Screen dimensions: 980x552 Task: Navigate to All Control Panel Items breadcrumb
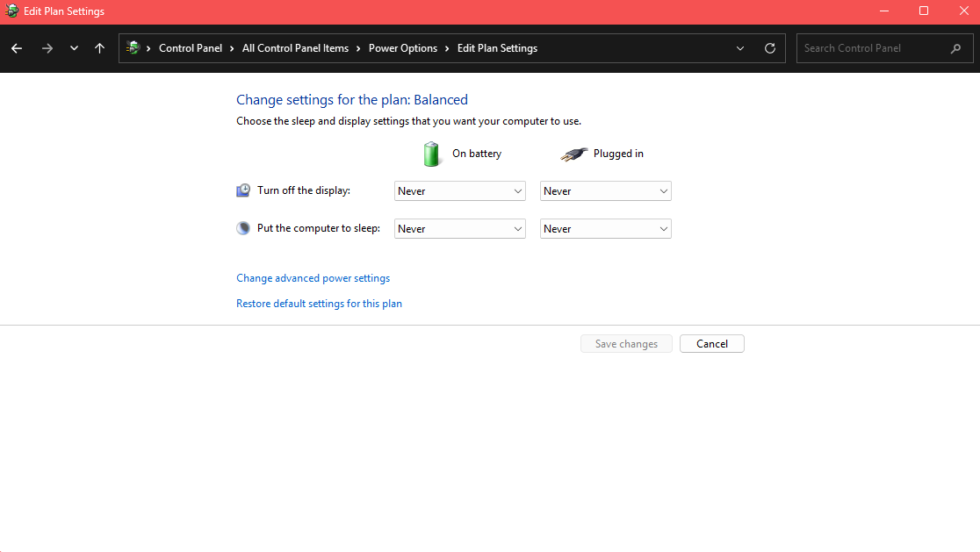(x=296, y=48)
